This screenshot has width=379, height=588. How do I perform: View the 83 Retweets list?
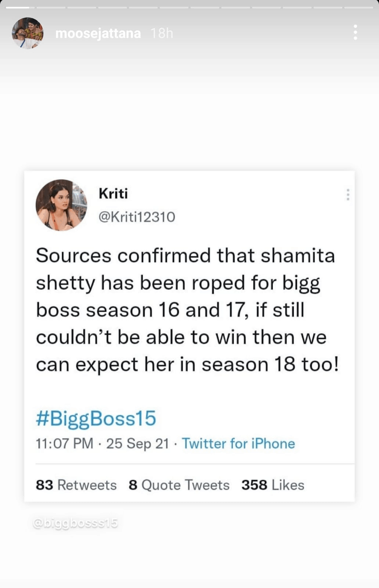pos(76,485)
